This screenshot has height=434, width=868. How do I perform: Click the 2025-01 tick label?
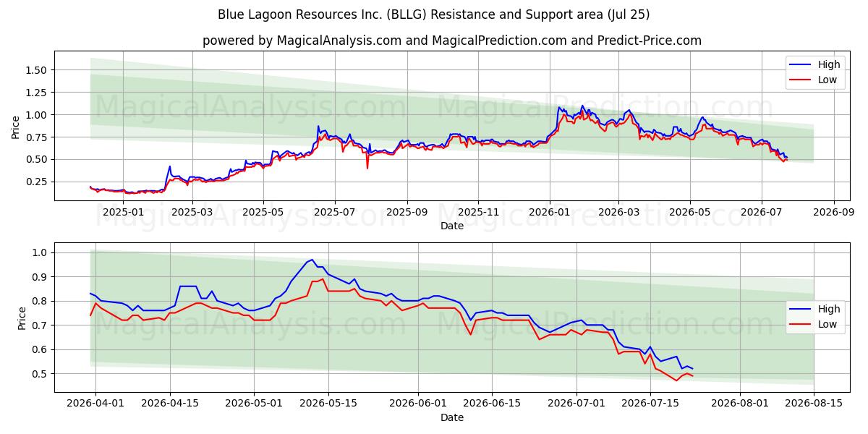123,212
